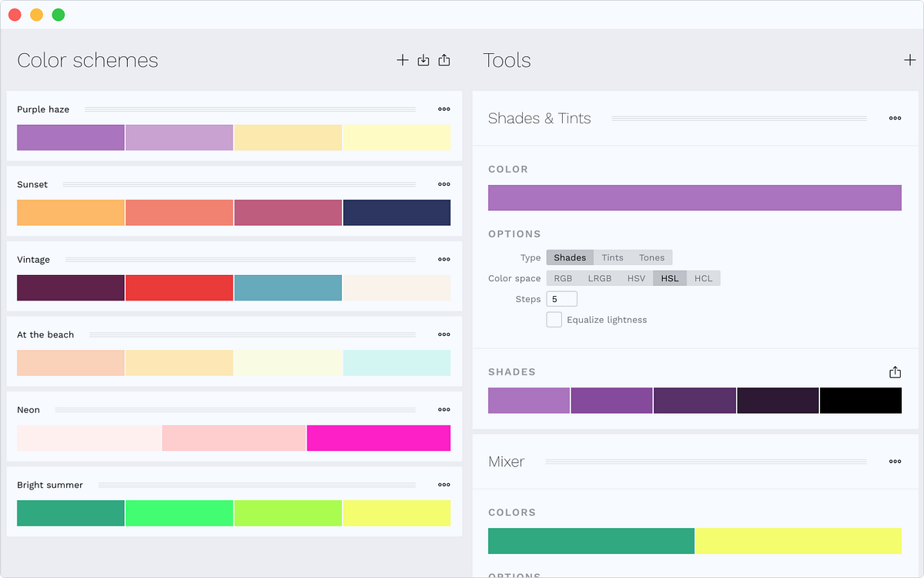
Task: Enable Equalize lightness
Action: click(554, 319)
